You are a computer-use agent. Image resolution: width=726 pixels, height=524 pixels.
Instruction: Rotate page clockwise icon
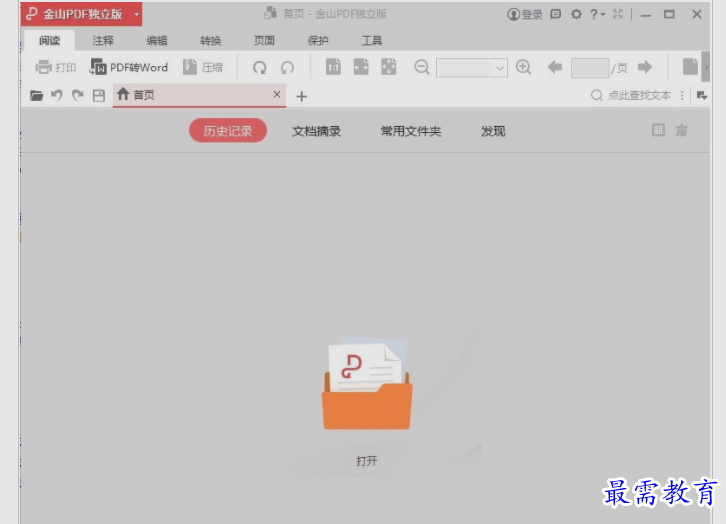(x=259, y=68)
